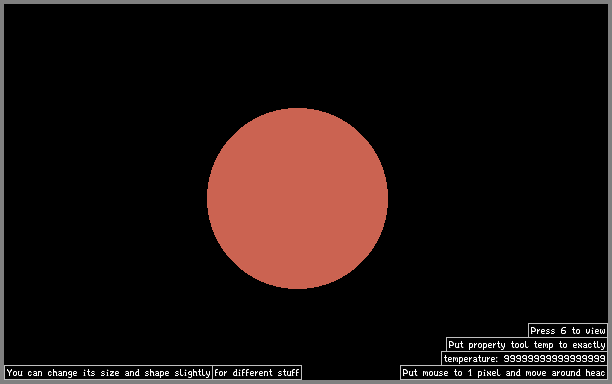Click the large red circle
This screenshot has width=612, height=384.
click(x=297, y=198)
